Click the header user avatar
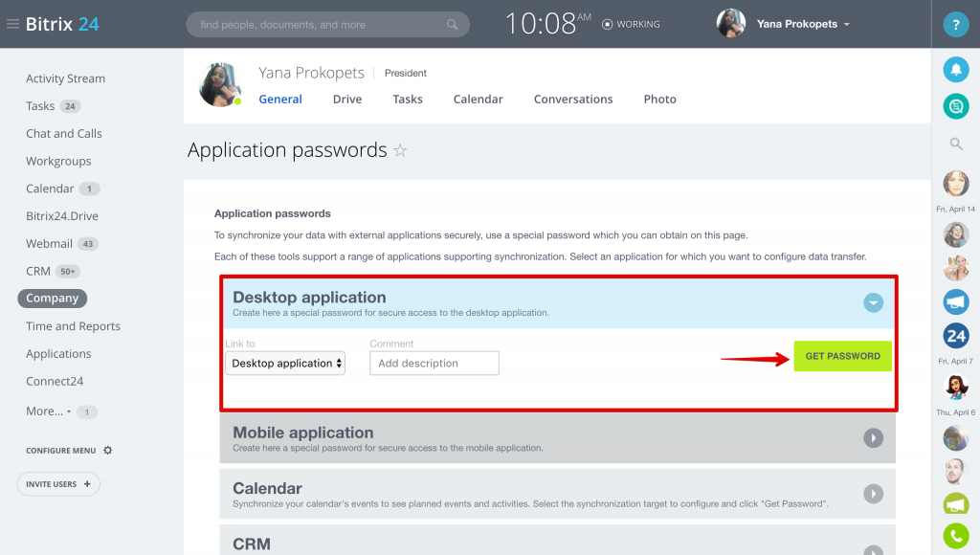The image size is (980, 555). pos(730,24)
